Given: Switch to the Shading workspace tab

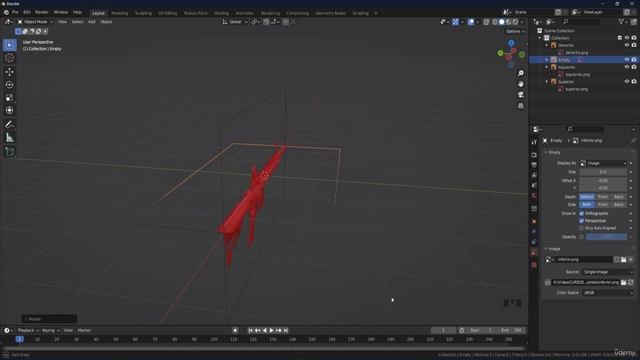Looking at the screenshot, I should [222, 13].
